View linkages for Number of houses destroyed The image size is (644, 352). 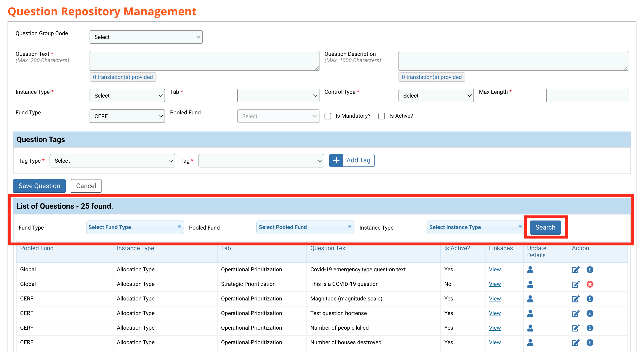point(495,342)
